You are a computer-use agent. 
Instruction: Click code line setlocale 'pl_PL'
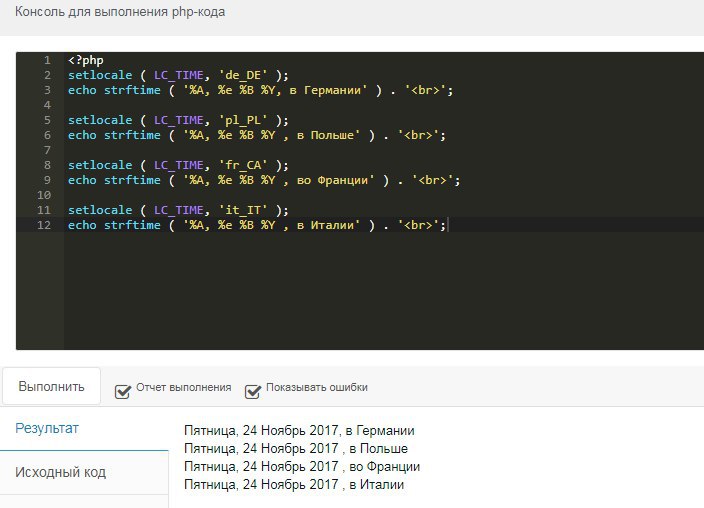[x=178, y=120]
